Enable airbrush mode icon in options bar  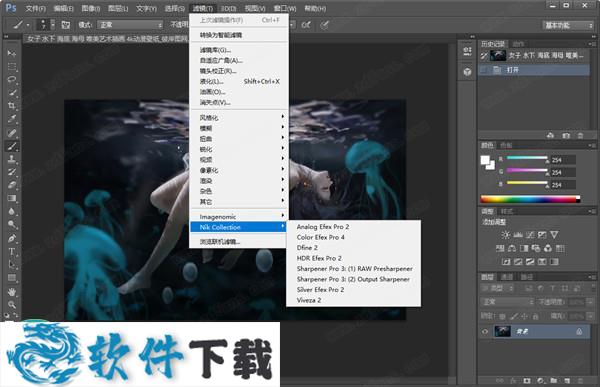coord(306,25)
